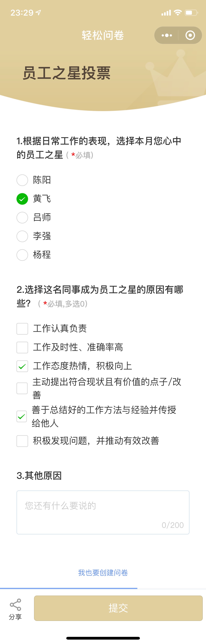
Task: Tap the Wi-Fi status icon
Action: [178, 12]
